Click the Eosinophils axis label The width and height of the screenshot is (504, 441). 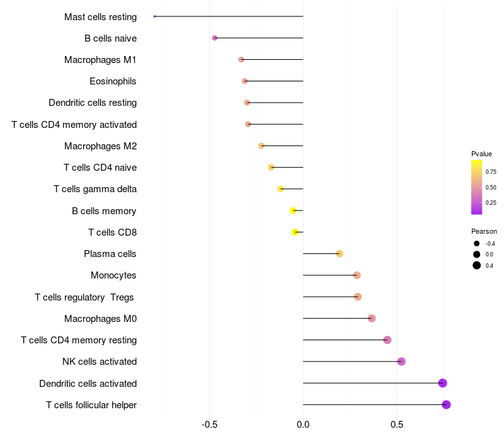tap(113, 81)
